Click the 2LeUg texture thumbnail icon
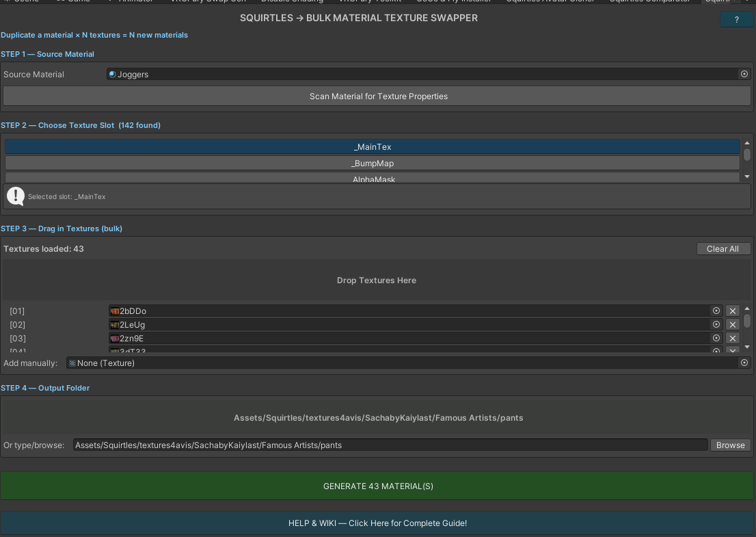Screen dimensions: 756x537 [114, 325]
